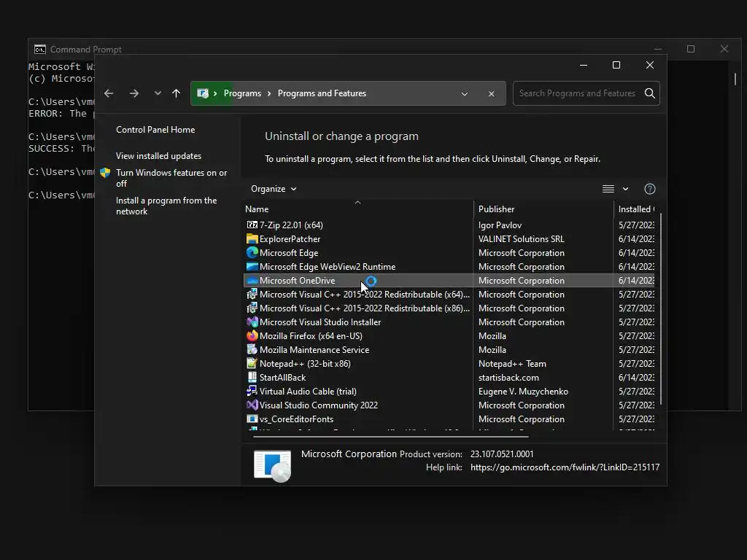Maximize the Command Prompt window
Screen dimensions: 747x560
pyautogui.click(x=691, y=49)
